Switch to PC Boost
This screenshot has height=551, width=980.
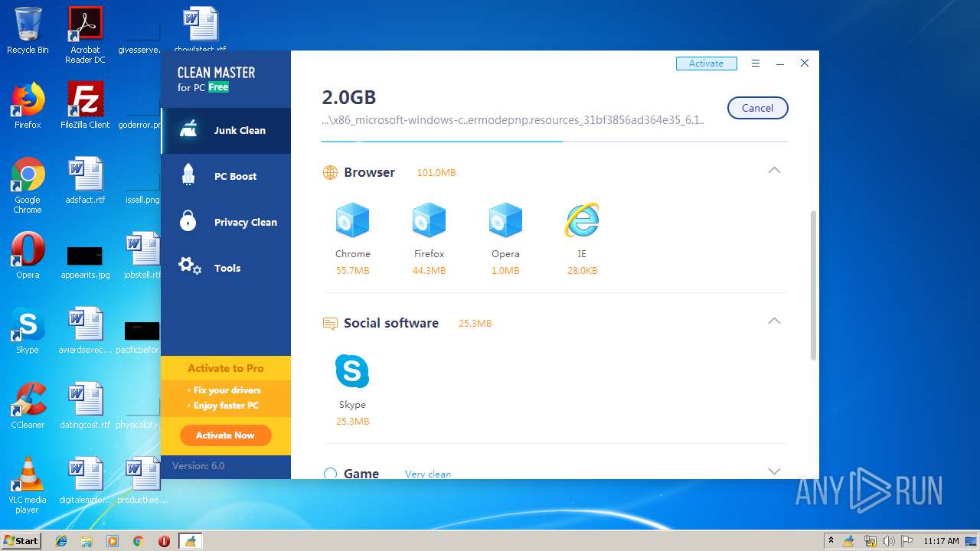[x=226, y=177]
